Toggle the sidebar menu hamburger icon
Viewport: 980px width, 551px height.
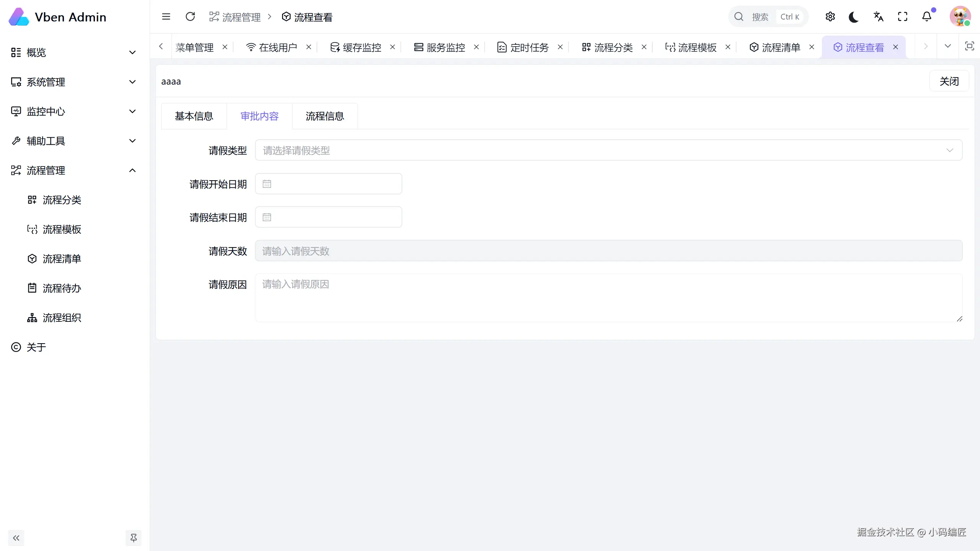166,17
